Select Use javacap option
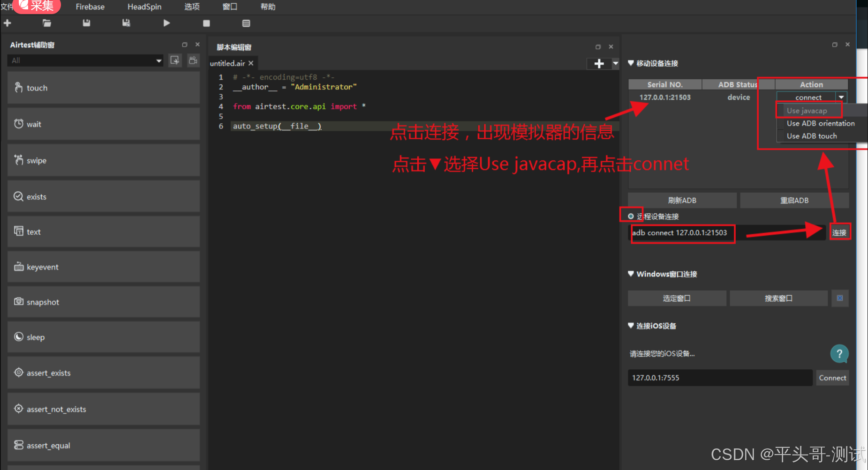The image size is (868, 470). coord(807,111)
